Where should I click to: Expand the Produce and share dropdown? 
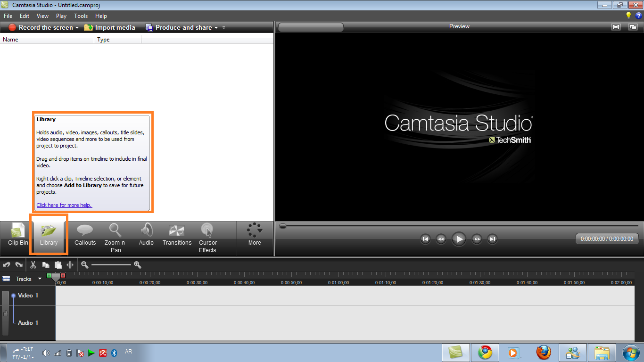(216, 28)
